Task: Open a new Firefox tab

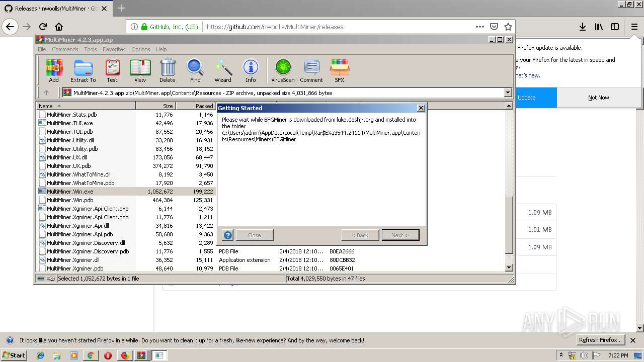Action: (x=121, y=9)
